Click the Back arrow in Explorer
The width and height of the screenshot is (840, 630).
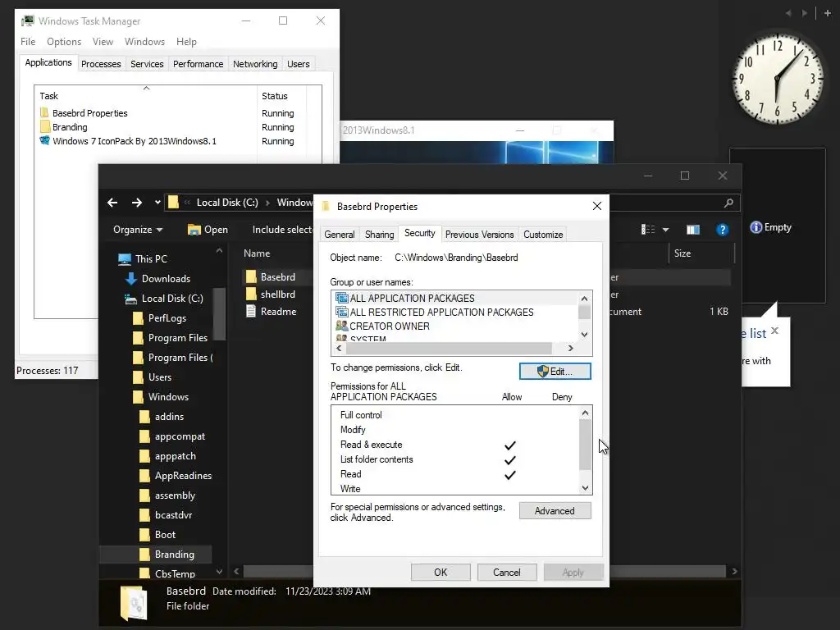[112, 203]
